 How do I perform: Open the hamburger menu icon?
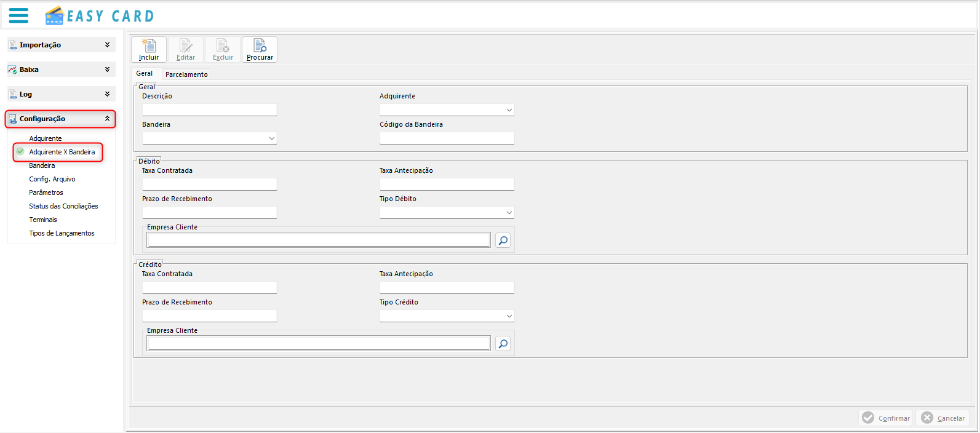pyautogui.click(x=18, y=15)
